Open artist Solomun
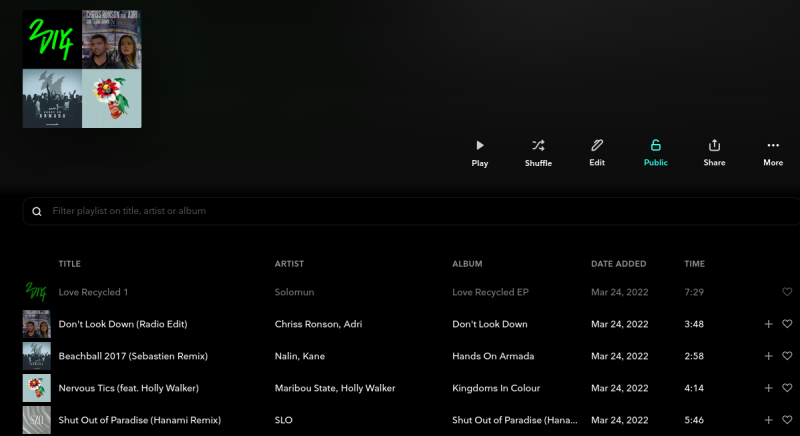This screenshot has width=800, height=436. click(294, 292)
